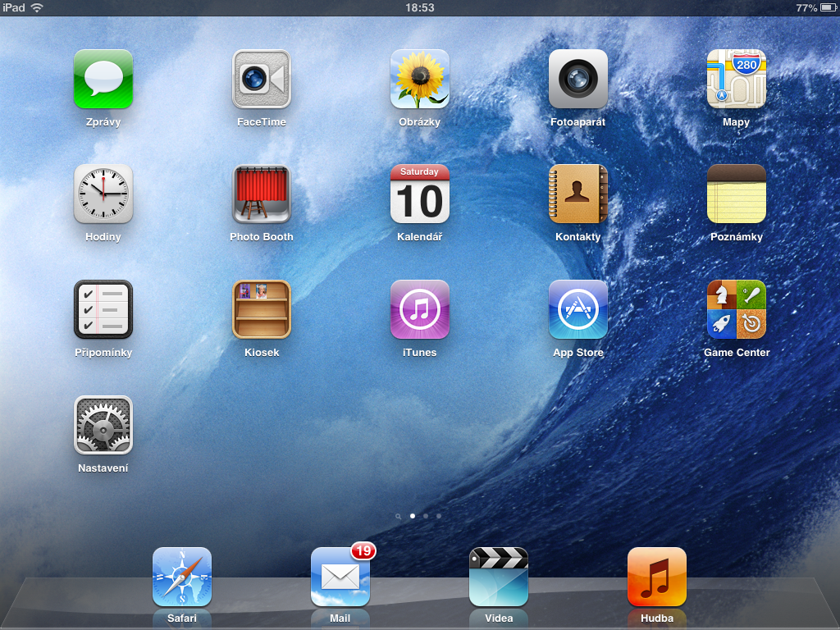Open Hudba music app in the dock
Screen dimensions: 840x630
pos(656,577)
